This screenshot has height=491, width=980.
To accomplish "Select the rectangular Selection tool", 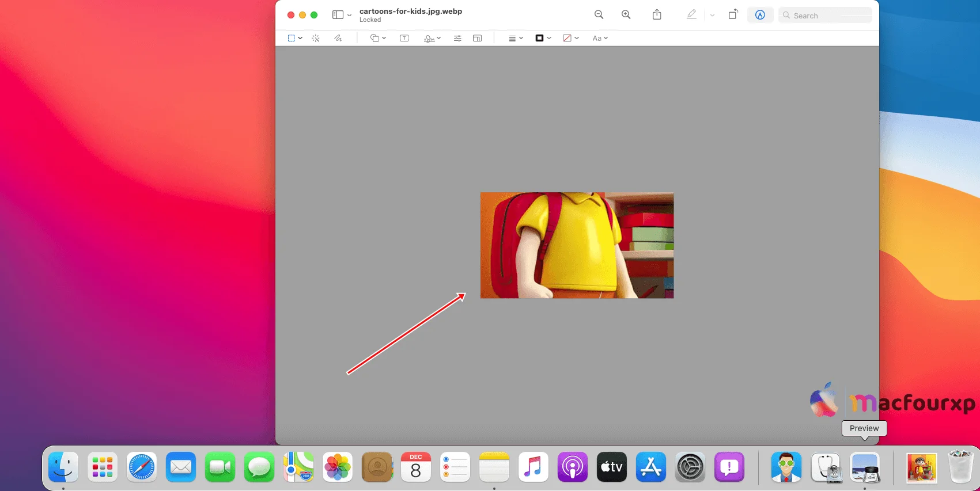I will (x=292, y=38).
